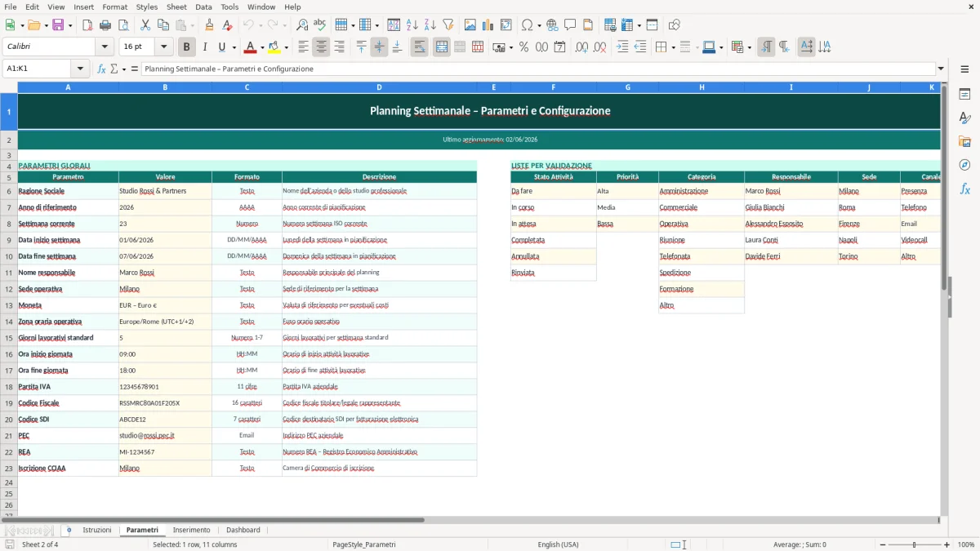The width and height of the screenshot is (980, 551).
Task: Open the Select Function dropdown arrow
Action: pos(123,69)
